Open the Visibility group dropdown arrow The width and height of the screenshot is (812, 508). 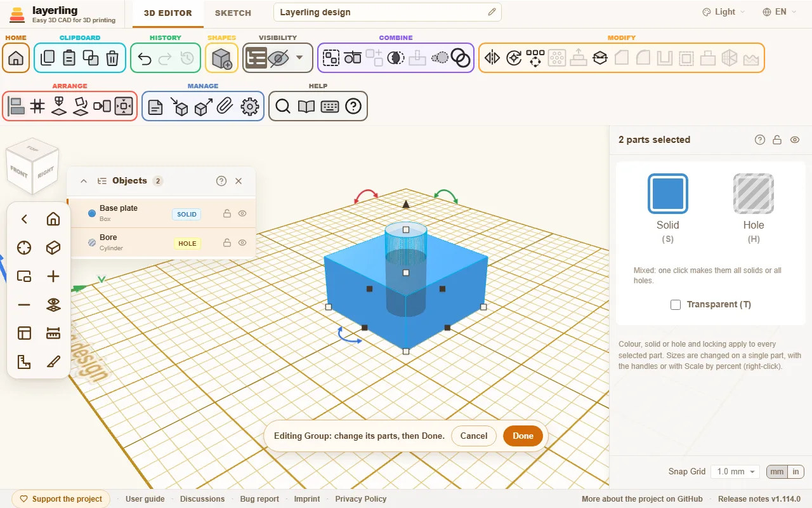coord(299,58)
